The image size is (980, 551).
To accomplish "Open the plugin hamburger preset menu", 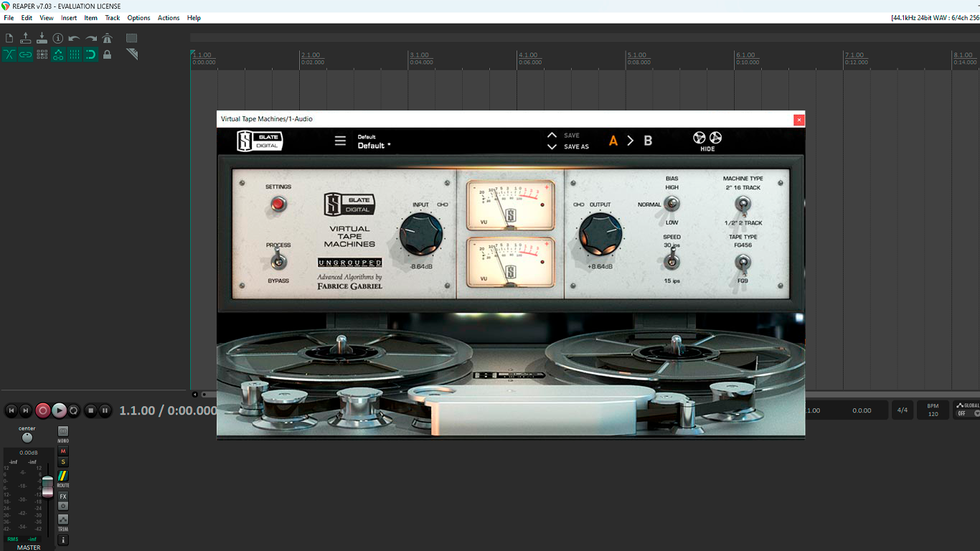I will [x=340, y=141].
